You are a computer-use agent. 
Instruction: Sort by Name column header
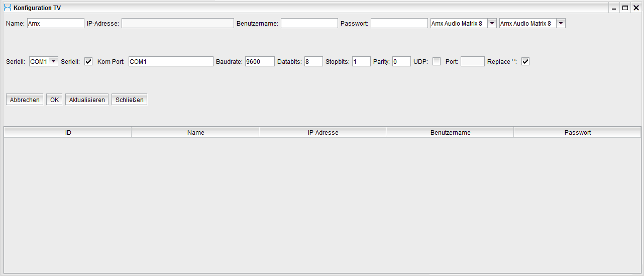click(195, 132)
